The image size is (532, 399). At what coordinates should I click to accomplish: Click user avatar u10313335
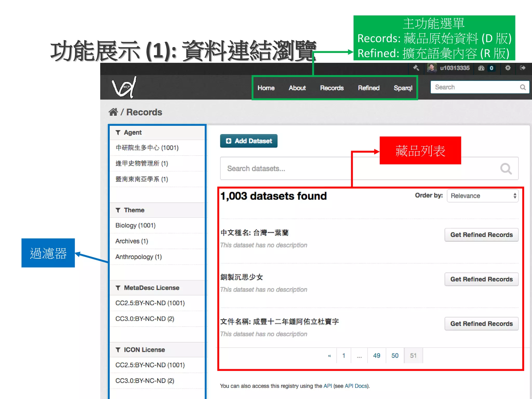tap(432, 68)
